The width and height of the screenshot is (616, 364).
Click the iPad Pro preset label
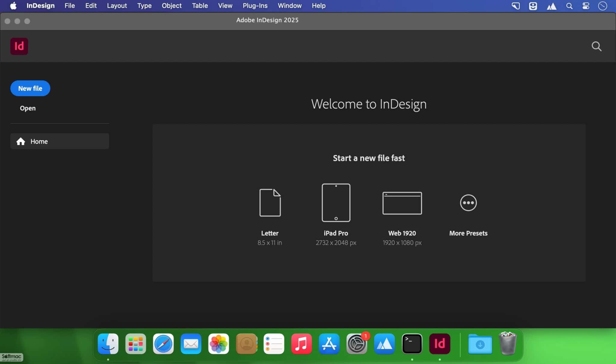click(x=336, y=233)
